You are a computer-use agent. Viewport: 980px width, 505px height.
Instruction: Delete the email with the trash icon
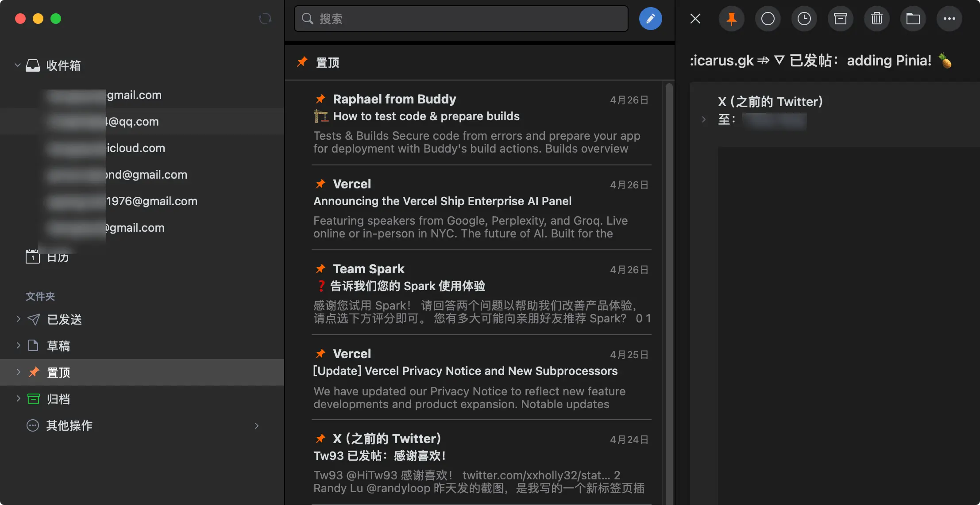click(876, 19)
